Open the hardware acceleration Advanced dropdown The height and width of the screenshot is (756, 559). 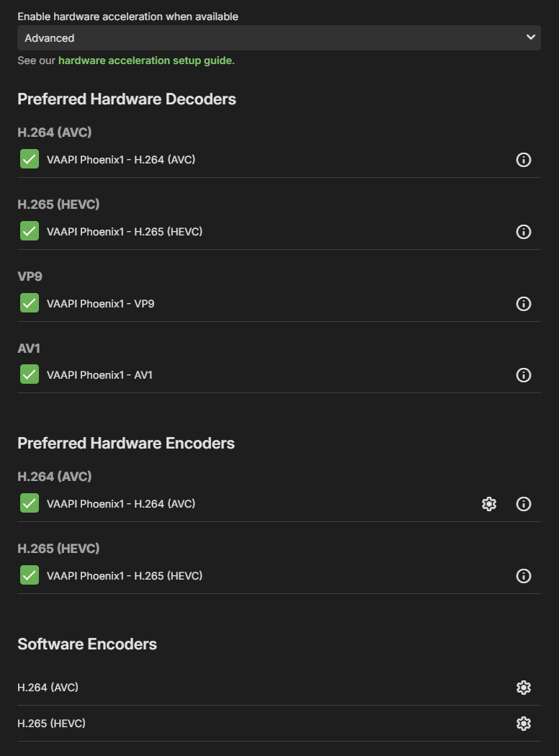[279, 37]
